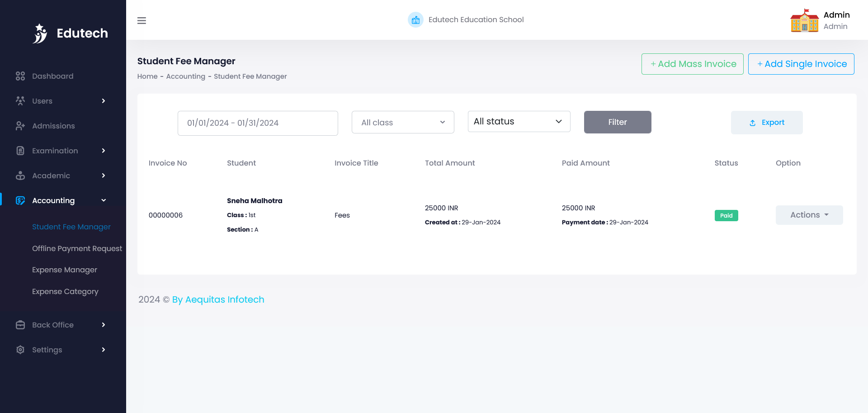
Task: Click the school building icon near header title
Action: click(415, 19)
